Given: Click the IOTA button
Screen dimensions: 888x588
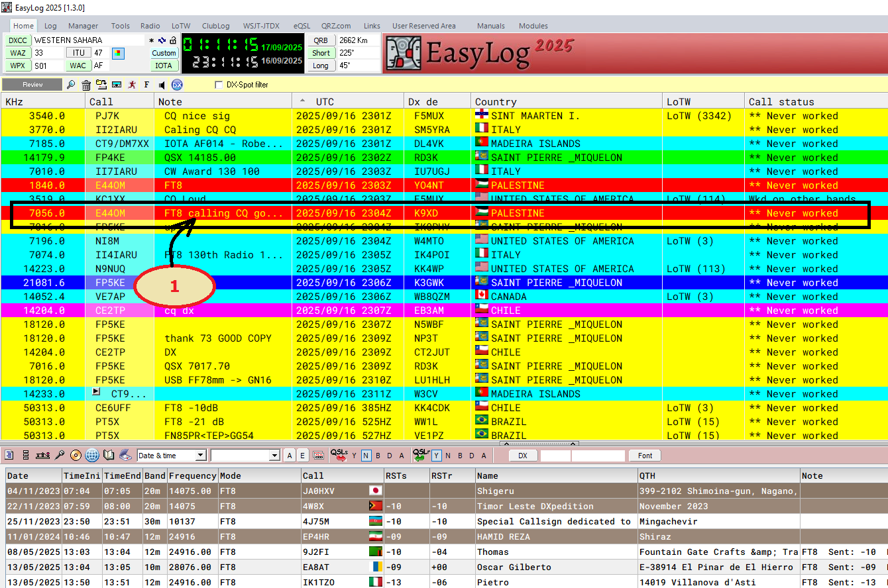Looking at the screenshot, I should (x=164, y=66).
